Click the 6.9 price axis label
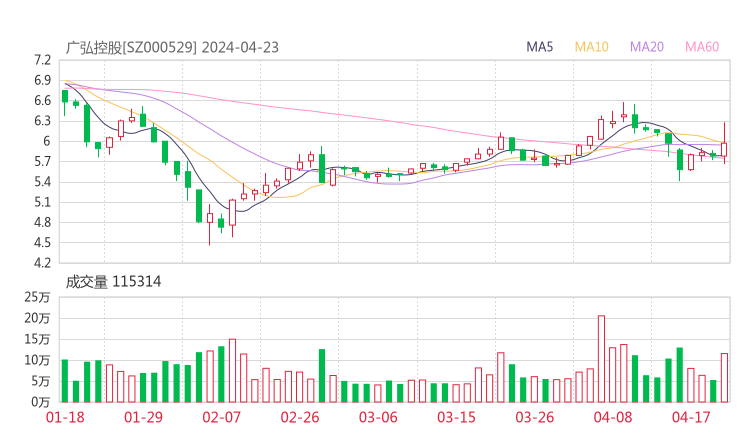The image size is (740, 440). 42,80
